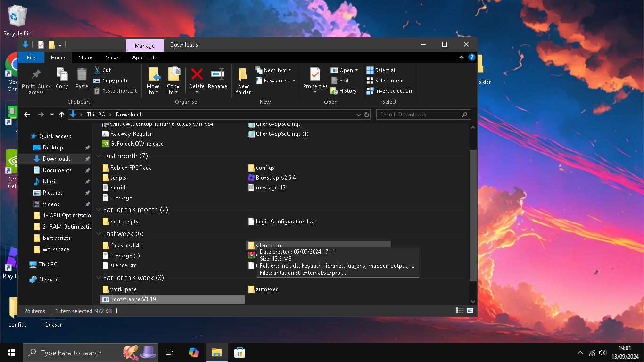The image size is (644, 362).
Task: Collapse the Last month group
Action: tap(99, 156)
